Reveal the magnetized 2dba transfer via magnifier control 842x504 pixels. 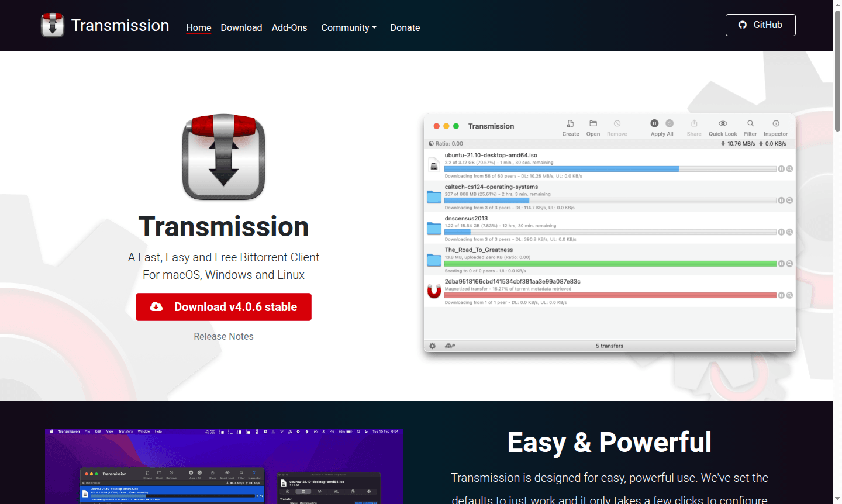coord(789,295)
